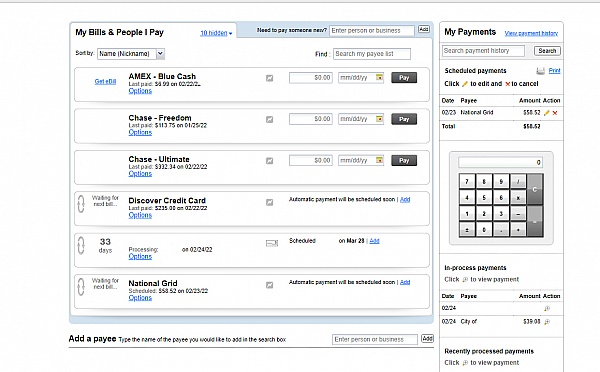The image size is (600, 372).
Task: View first 02/24 in-process payment magnifier
Action: pos(547,308)
